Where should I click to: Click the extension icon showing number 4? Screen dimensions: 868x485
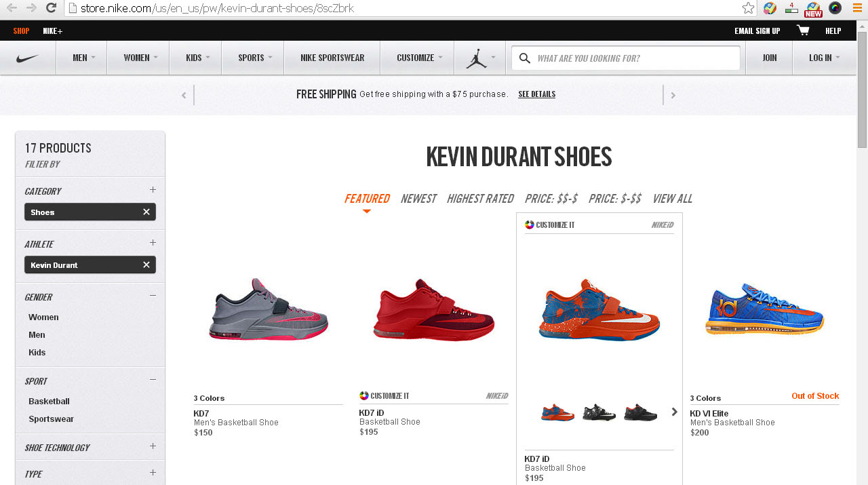pyautogui.click(x=791, y=8)
